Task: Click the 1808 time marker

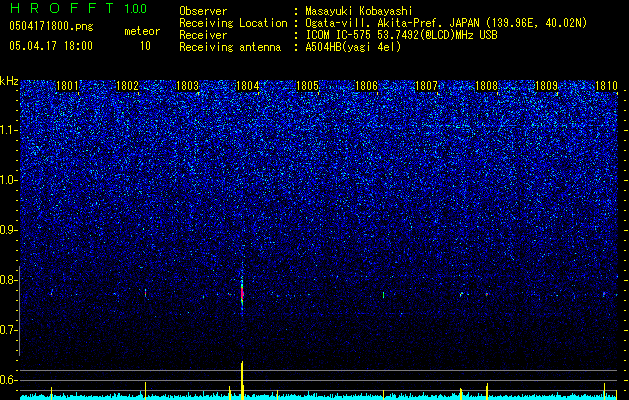Action: click(x=486, y=86)
